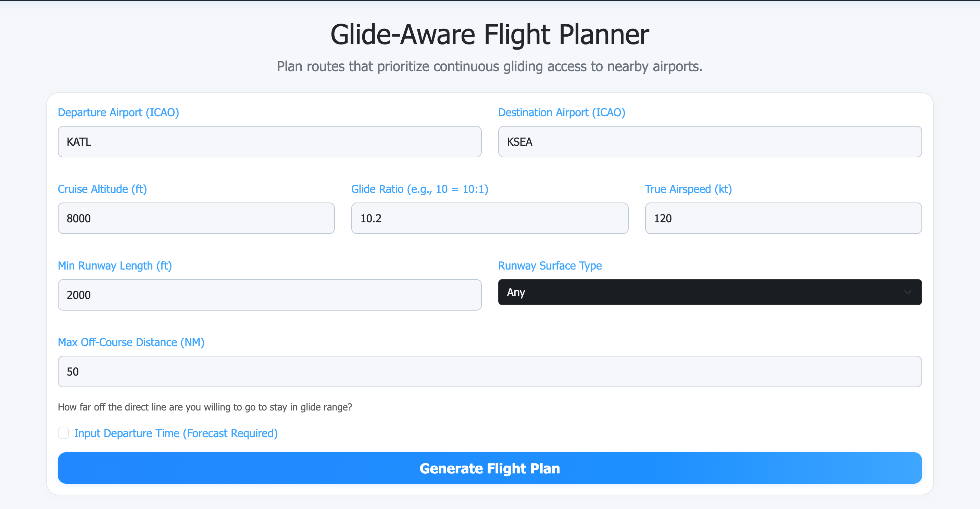
Task: Expand the runway surface selector set to Any
Action: (x=709, y=292)
